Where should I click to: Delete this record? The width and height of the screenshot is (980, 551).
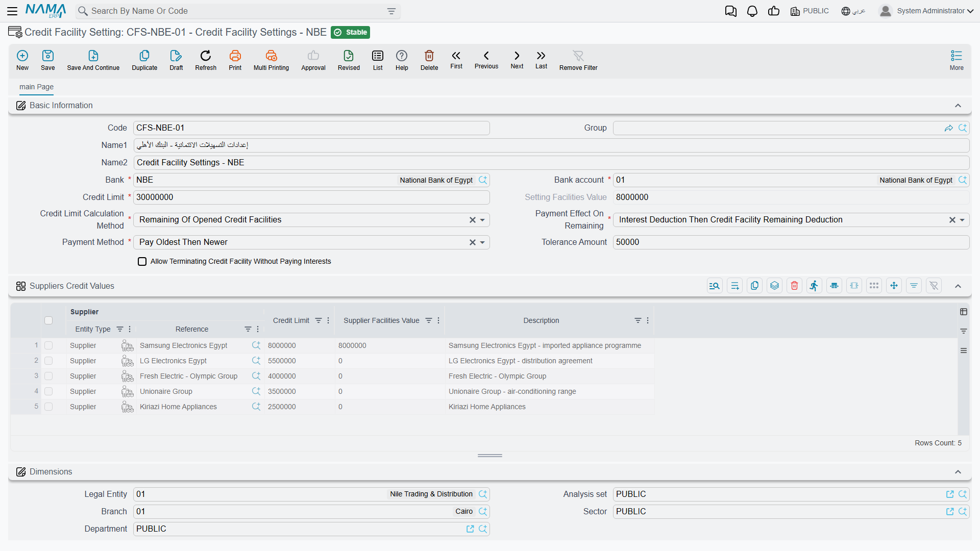pos(429,60)
